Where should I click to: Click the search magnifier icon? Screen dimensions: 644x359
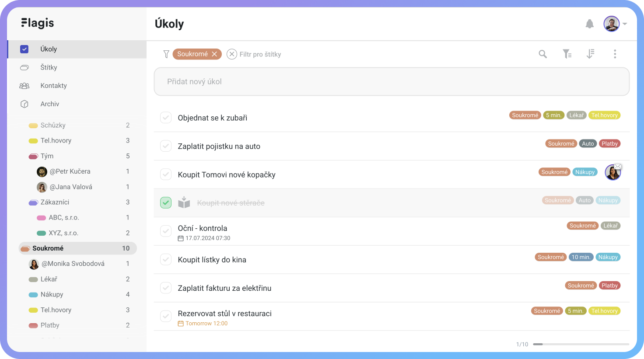(x=542, y=54)
